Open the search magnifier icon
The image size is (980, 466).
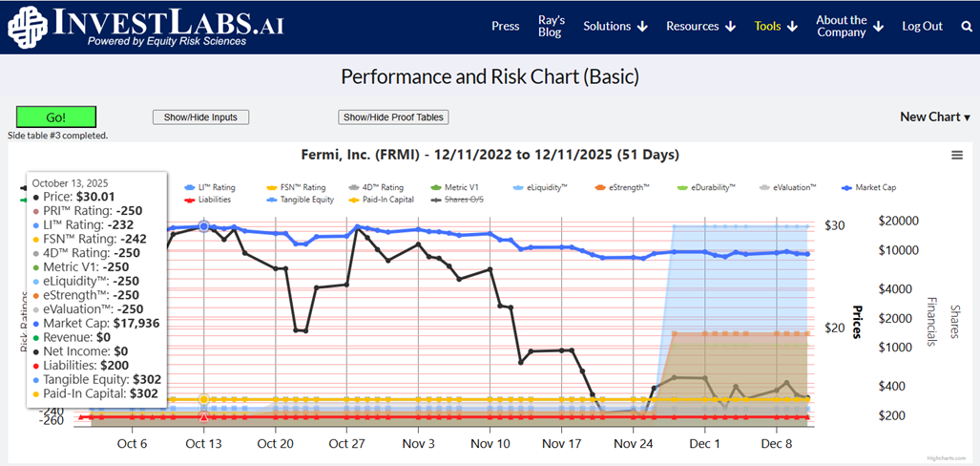pos(967,27)
